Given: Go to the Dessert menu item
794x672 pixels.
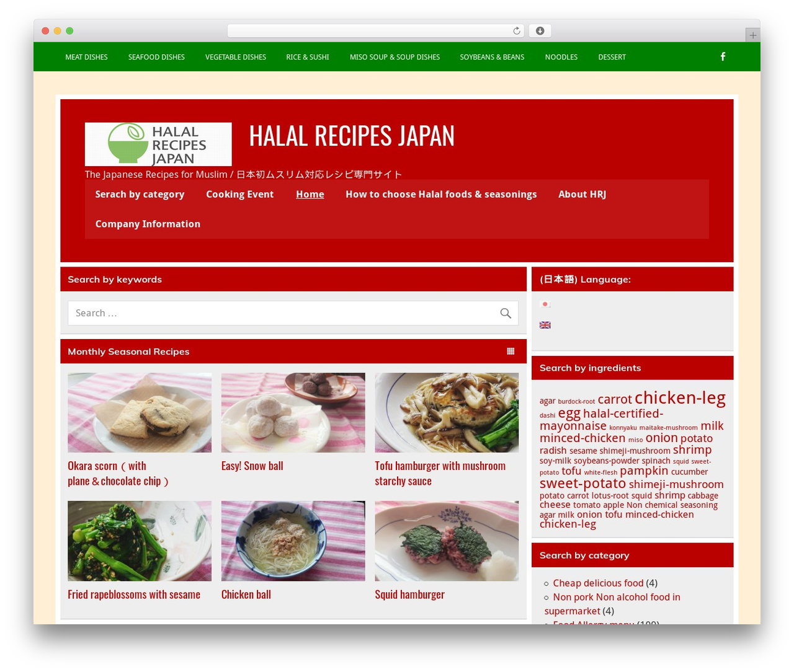Looking at the screenshot, I should point(612,57).
